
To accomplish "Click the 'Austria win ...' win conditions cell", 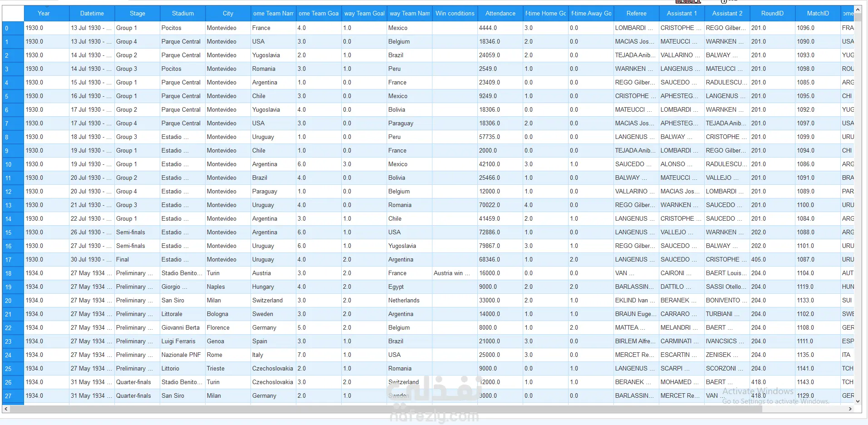I will [x=455, y=273].
